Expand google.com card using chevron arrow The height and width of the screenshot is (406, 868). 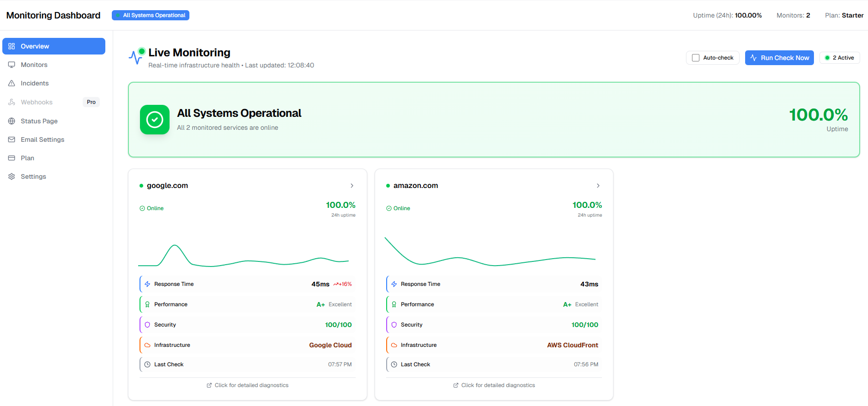352,186
